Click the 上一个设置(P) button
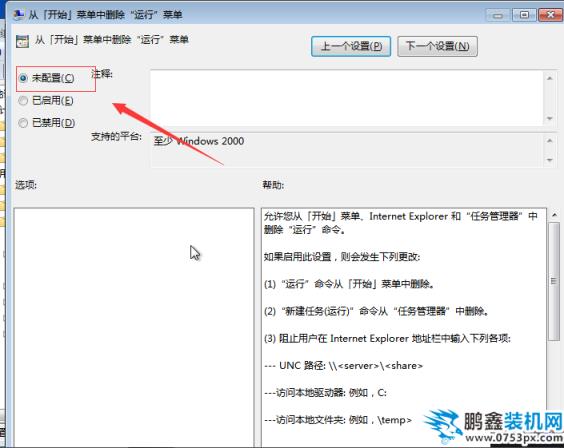Screen dimensions: 564x448 [351, 46]
